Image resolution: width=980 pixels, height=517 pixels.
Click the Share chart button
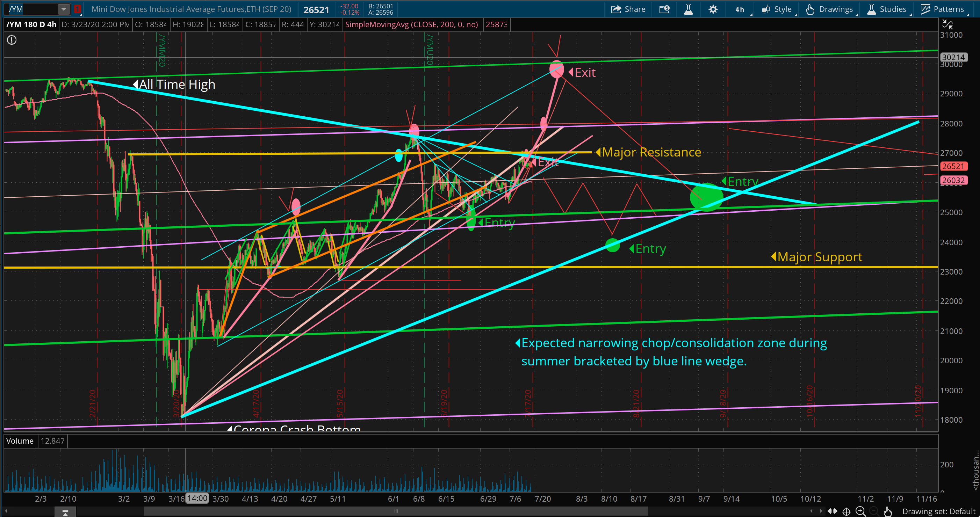click(628, 9)
